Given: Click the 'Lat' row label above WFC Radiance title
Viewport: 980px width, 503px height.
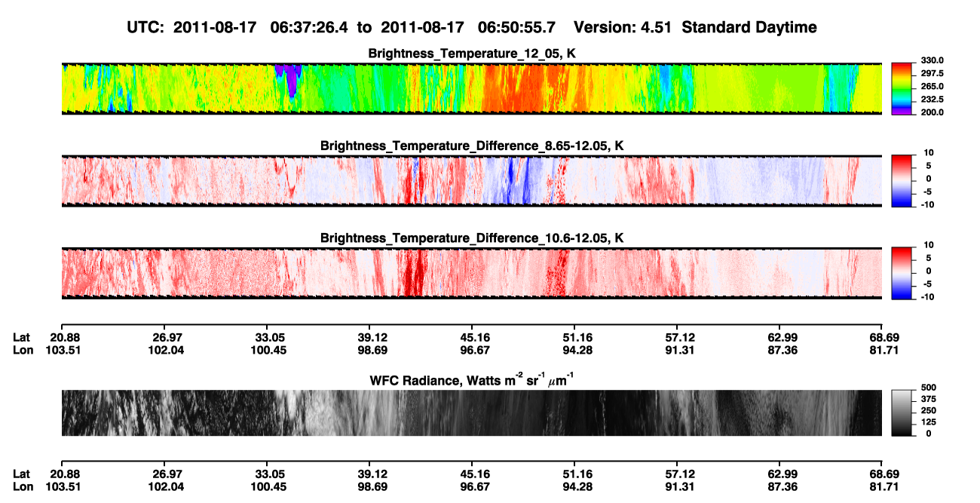Looking at the screenshot, I should 21,337.
